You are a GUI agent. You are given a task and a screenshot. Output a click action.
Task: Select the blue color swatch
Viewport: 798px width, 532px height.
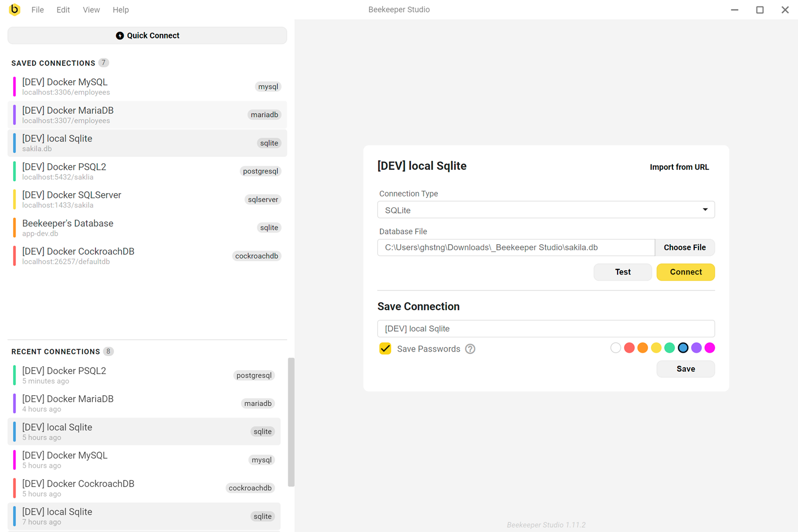683,348
